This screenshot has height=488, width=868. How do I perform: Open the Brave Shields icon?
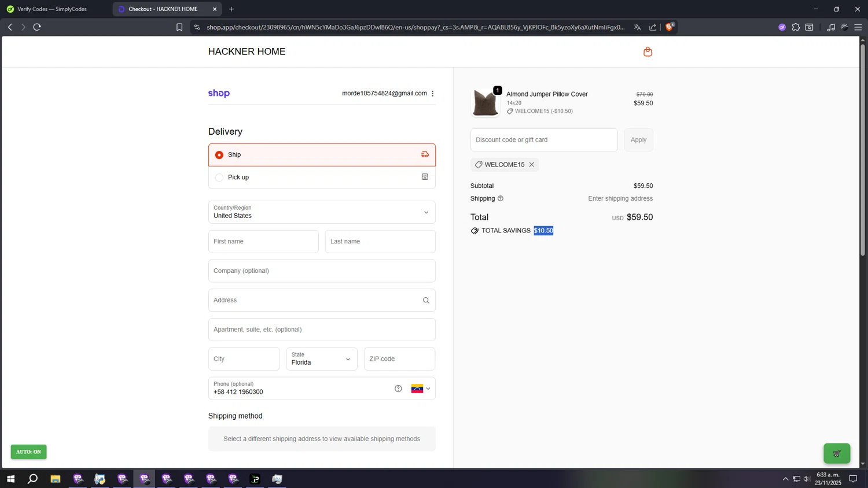pyautogui.click(x=670, y=27)
